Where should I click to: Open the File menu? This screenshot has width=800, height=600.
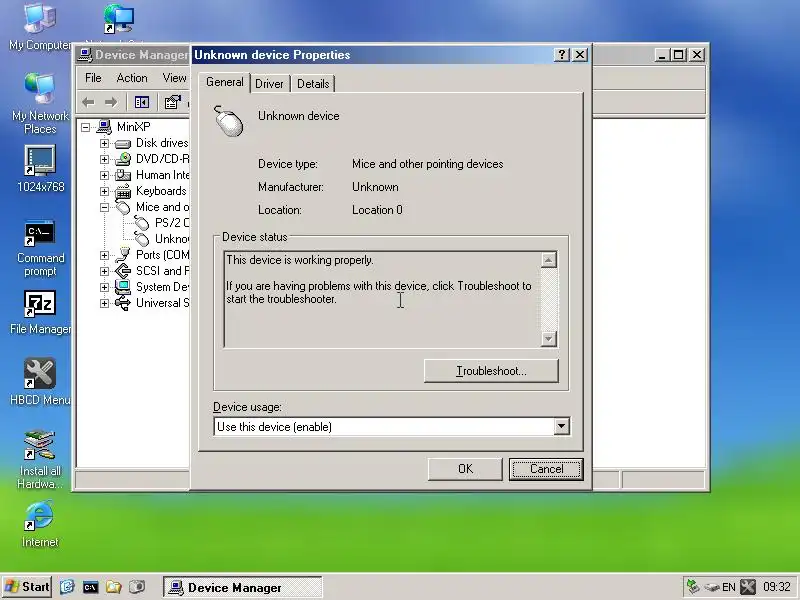tap(93, 78)
